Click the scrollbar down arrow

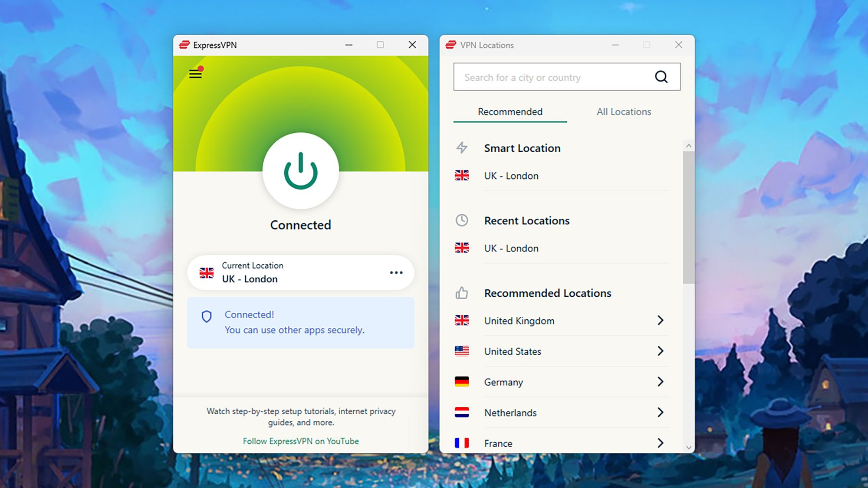coord(688,447)
